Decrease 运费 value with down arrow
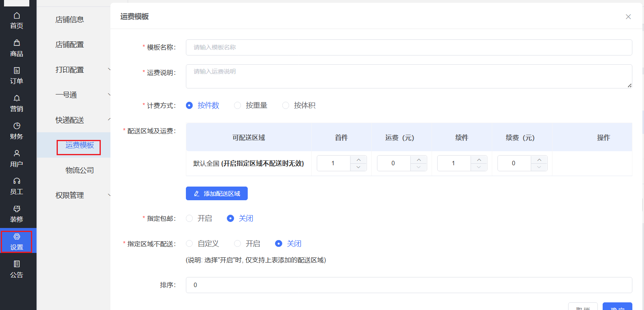Viewport: 644px width, 310px height. 419,167
